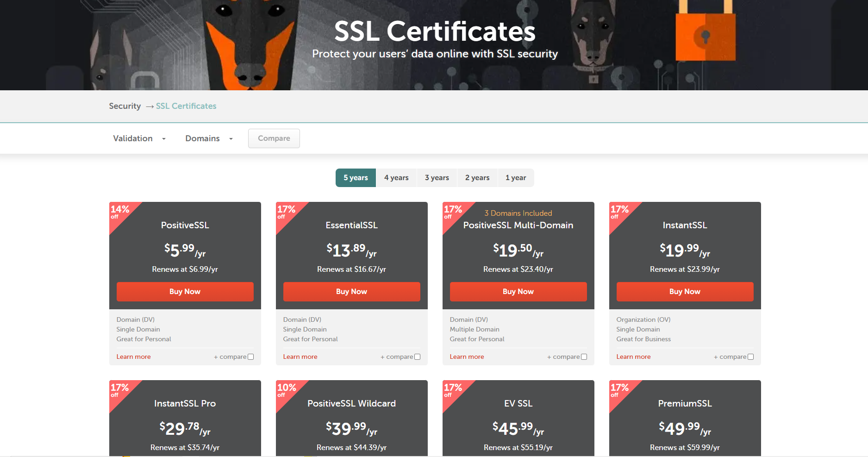
Task: Click the EV SSL card title
Action: coord(518,403)
